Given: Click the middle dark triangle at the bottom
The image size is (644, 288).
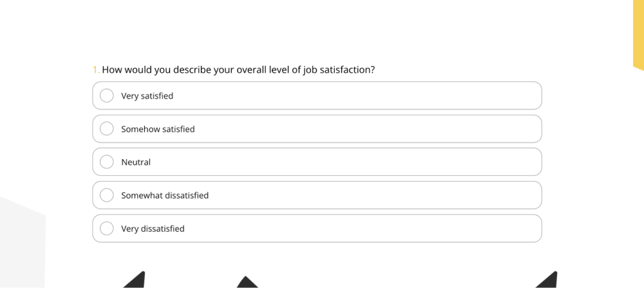Looking at the screenshot, I should point(245,283).
